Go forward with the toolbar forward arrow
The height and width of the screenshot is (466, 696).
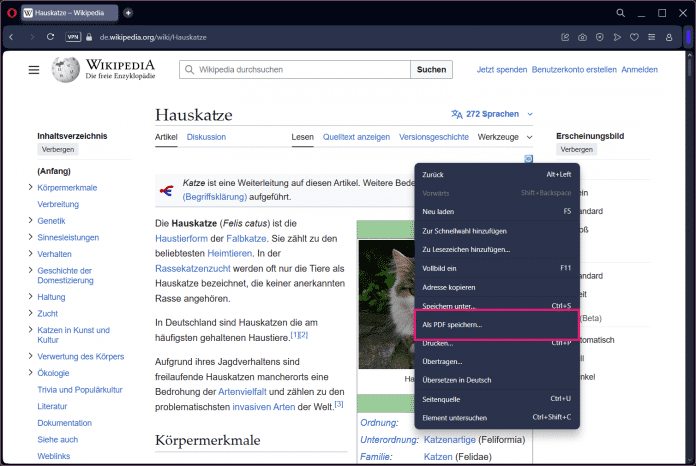[x=32, y=37]
